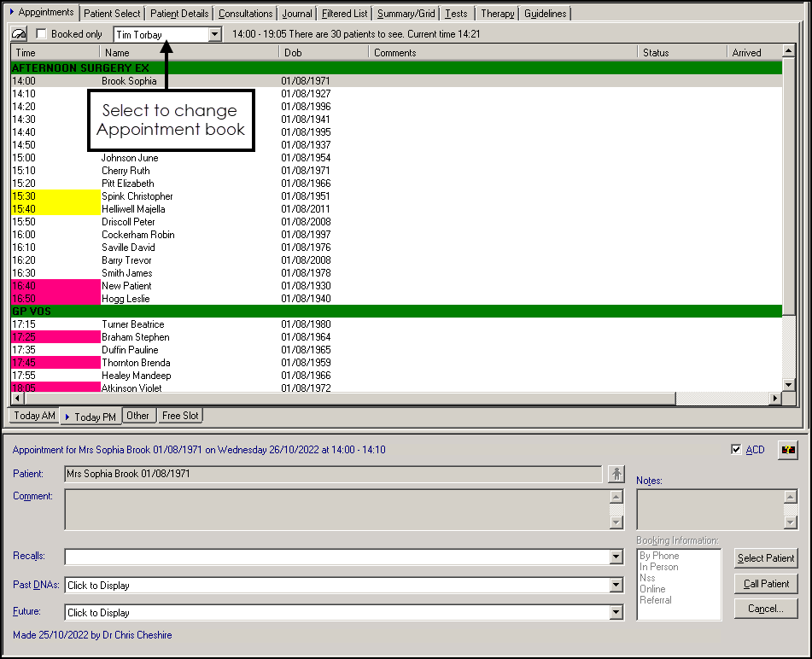Expand the Recalls dropdown
Image resolution: width=812 pixels, height=659 pixels.
616,557
